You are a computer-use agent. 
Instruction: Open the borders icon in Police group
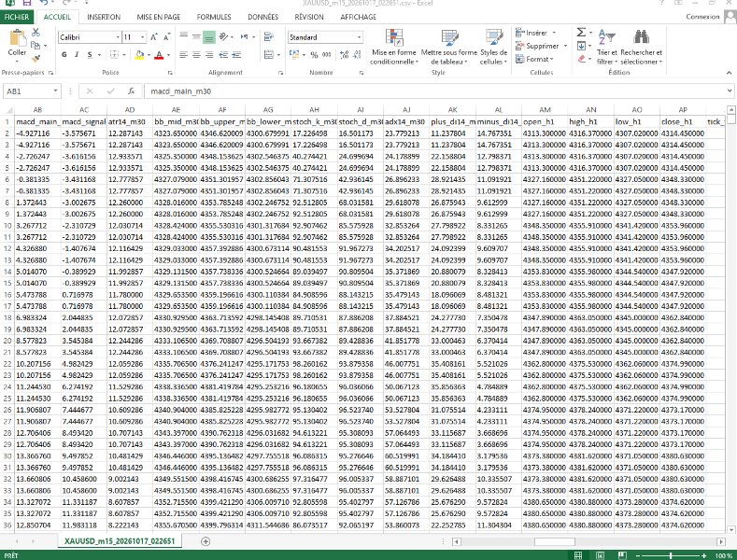[114, 54]
